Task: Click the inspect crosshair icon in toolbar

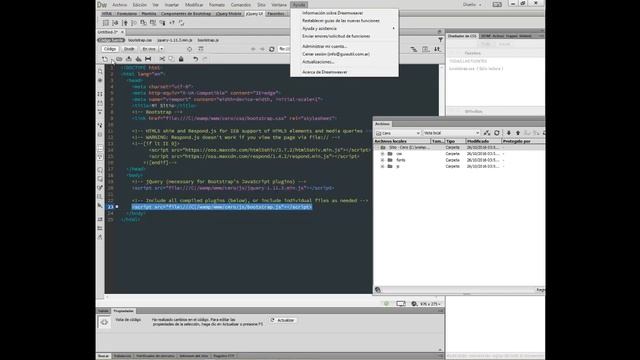Action: (x=189, y=49)
